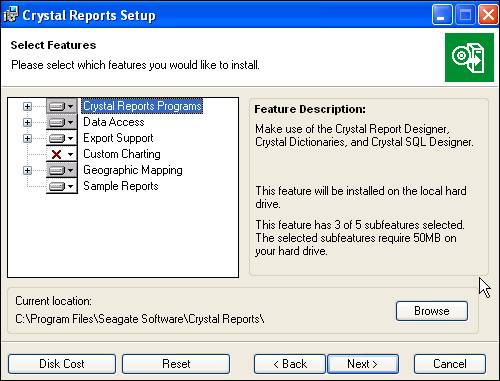Click the Disk Cost button

point(62,364)
